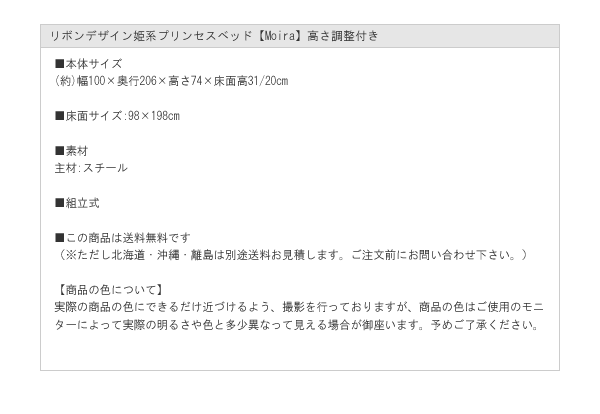Screen dimensions: 600x414
Task: Select the 素材 heading
Action: (71, 151)
